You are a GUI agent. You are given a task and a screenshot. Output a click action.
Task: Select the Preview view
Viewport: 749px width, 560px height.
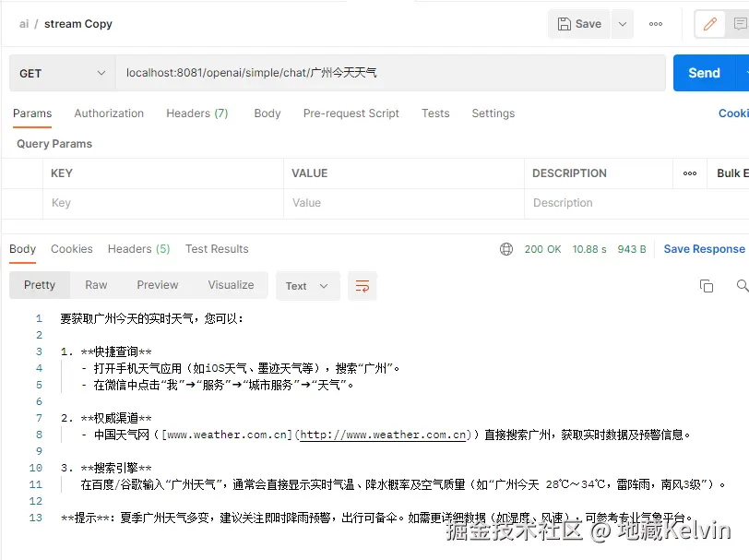click(158, 285)
